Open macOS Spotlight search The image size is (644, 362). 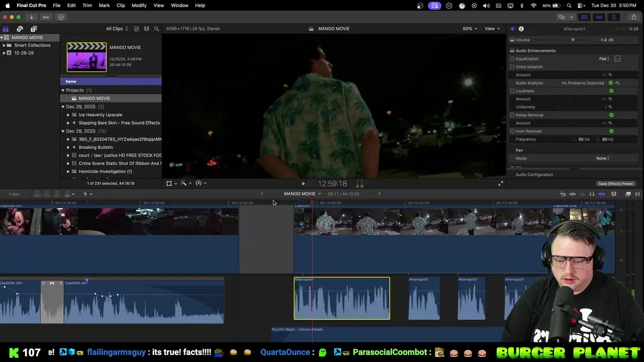point(569,6)
